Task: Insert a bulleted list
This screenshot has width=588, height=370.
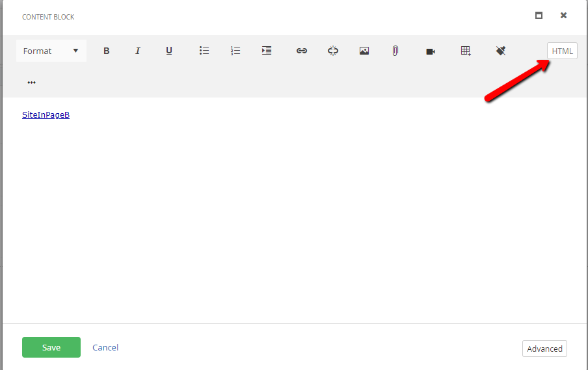Action: point(204,51)
